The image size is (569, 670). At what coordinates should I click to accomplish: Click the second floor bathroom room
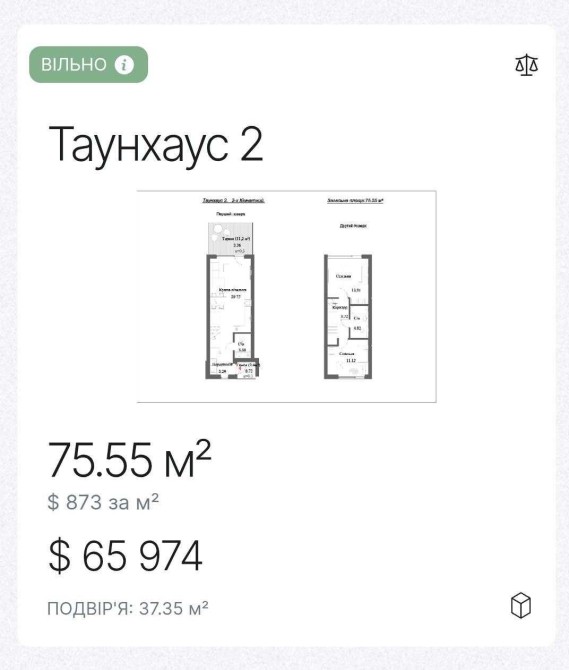(358, 323)
